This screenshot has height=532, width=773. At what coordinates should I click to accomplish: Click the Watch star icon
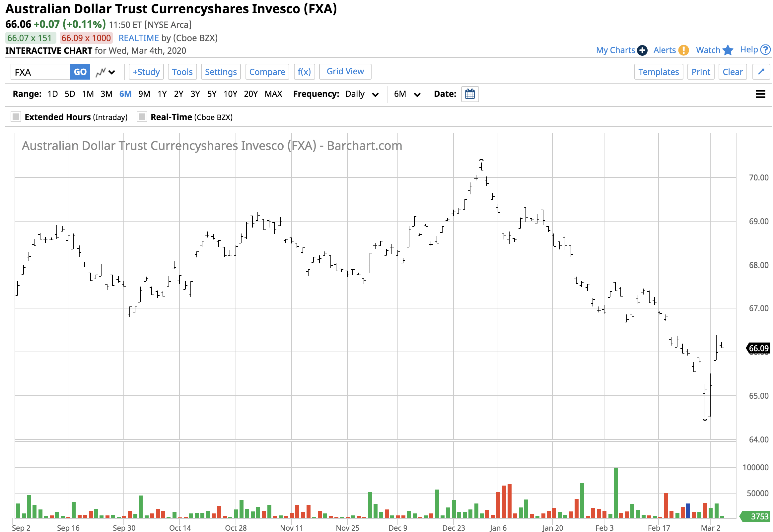point(727,50)
